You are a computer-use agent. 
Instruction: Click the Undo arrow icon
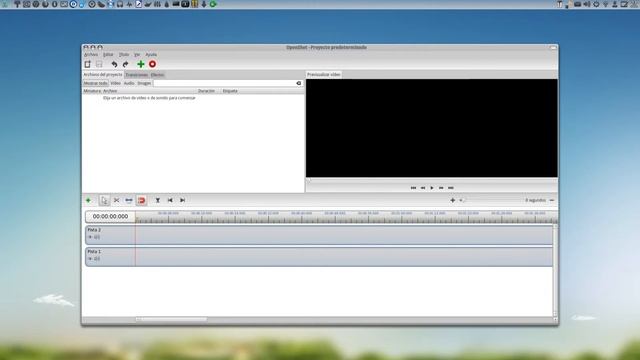pyautogui.click(x=114, y=64)
